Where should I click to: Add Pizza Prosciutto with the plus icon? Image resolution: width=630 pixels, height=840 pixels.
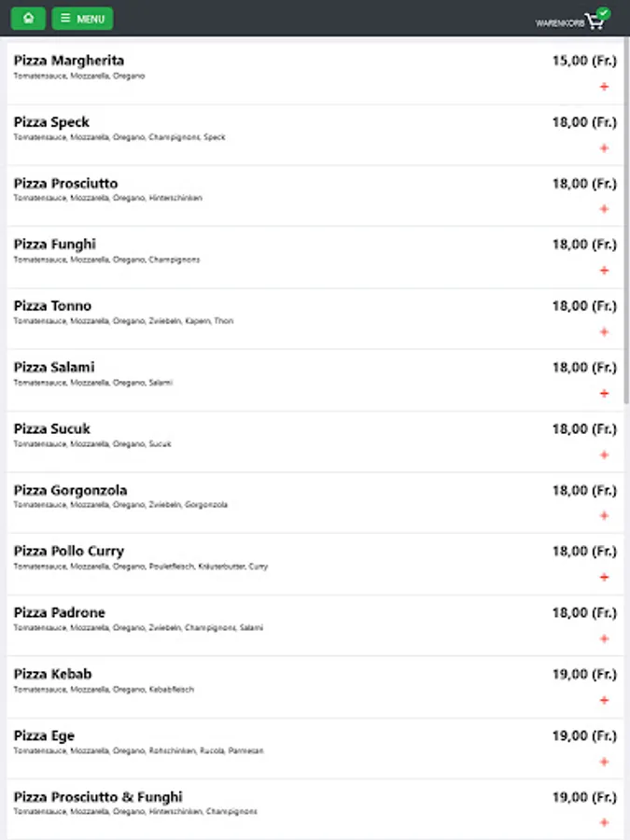coord(604,209)
